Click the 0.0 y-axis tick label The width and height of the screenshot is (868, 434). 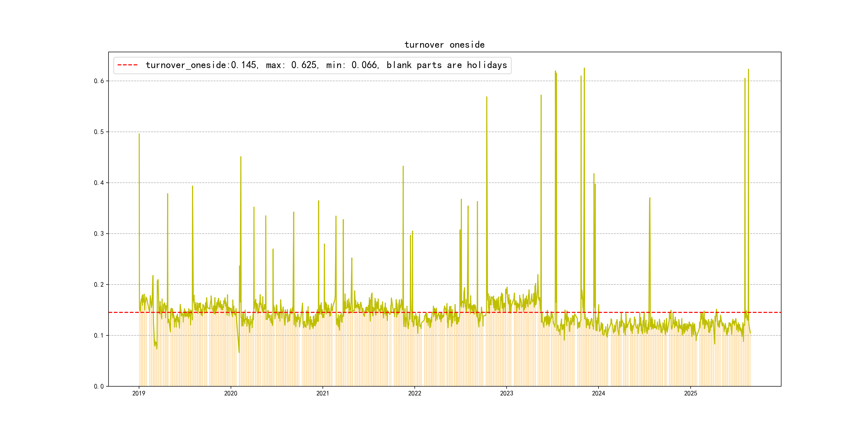pos(99,386)
